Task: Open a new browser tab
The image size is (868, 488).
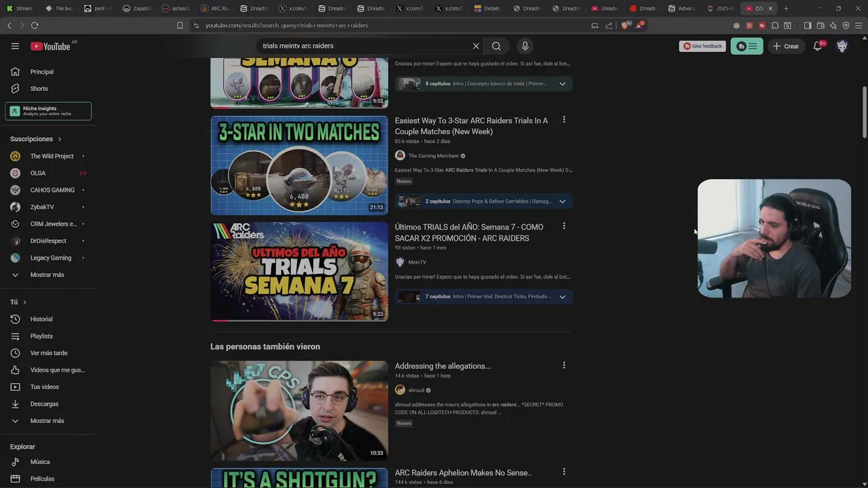Action: pos(786,8)
